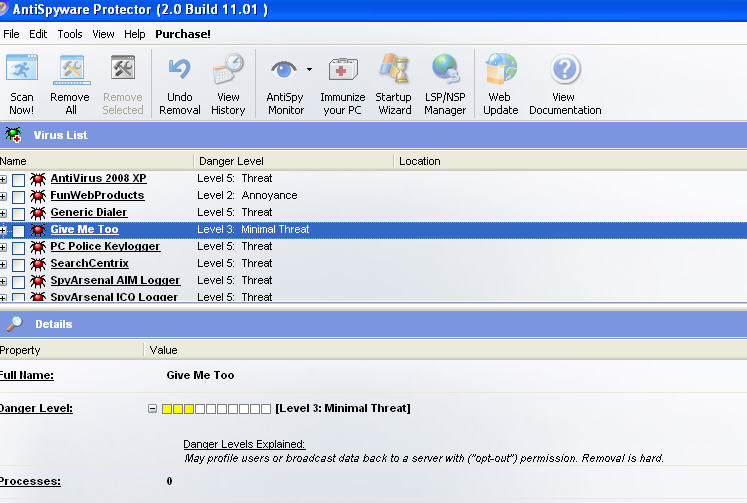Viewport: 747px width, 503px height.
Task: Click the Location column header
Action: click(x=570, y=161)
